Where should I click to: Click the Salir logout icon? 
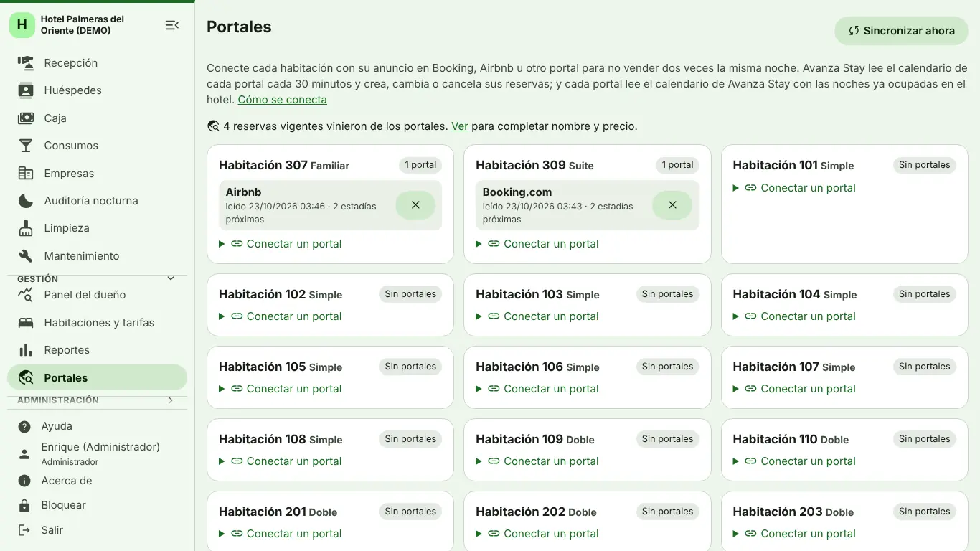coord(24,530)
